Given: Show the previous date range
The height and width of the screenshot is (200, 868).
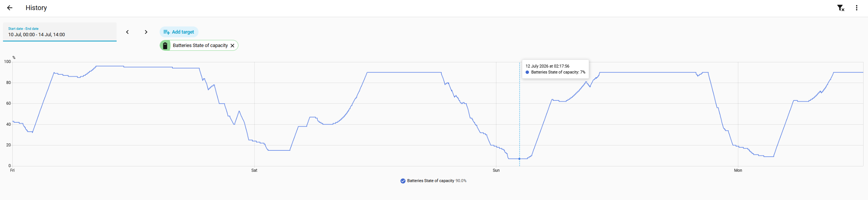Looking at the screenshot, I should [x=127, y=32].
